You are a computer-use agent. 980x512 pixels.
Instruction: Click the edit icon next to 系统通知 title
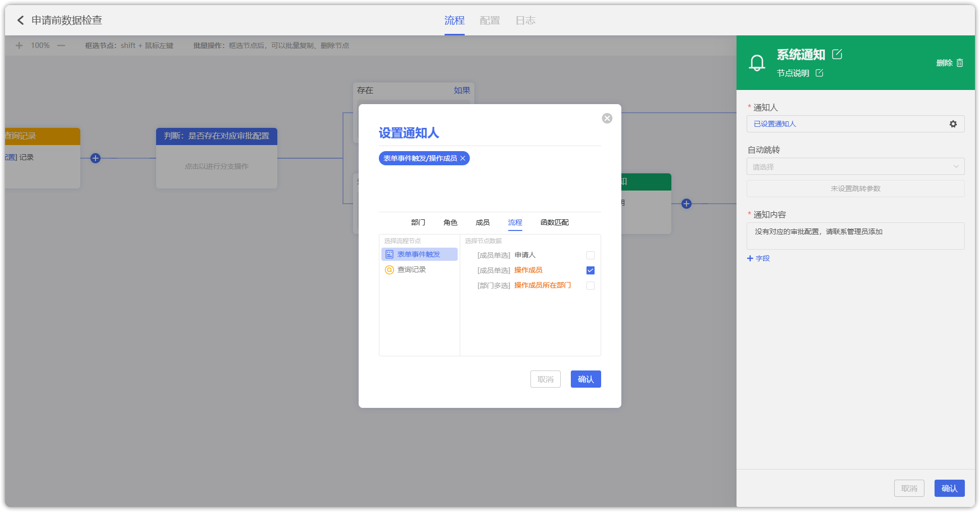coord(837,54)
